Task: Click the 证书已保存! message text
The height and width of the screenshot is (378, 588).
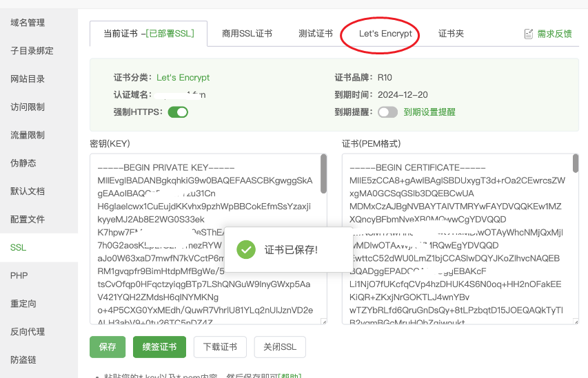Action: tap(291, 250)
